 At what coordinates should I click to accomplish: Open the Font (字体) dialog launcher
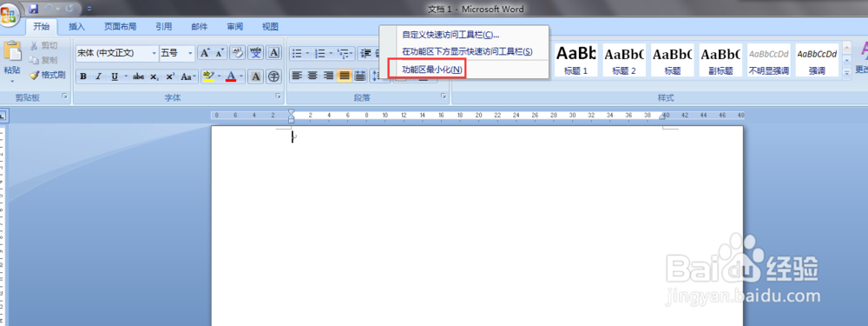278,96
